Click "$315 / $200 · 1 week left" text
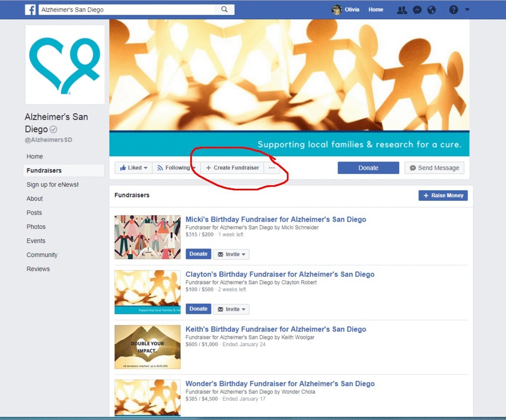The width and height of the screenshot is (506, 420). tap(214, 235)
